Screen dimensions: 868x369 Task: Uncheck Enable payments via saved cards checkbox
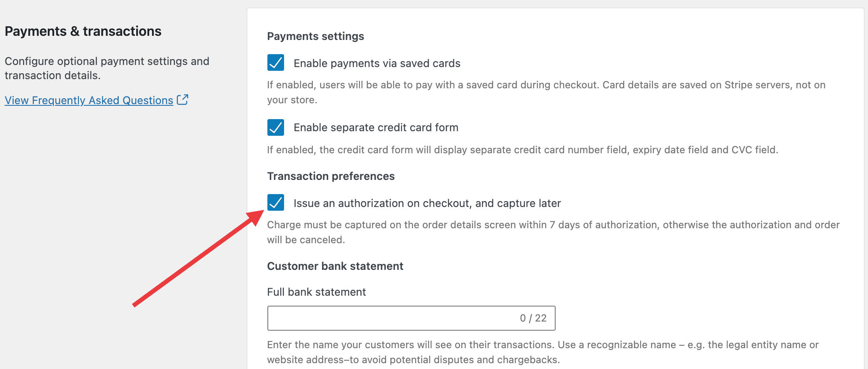tap(276, 62)
